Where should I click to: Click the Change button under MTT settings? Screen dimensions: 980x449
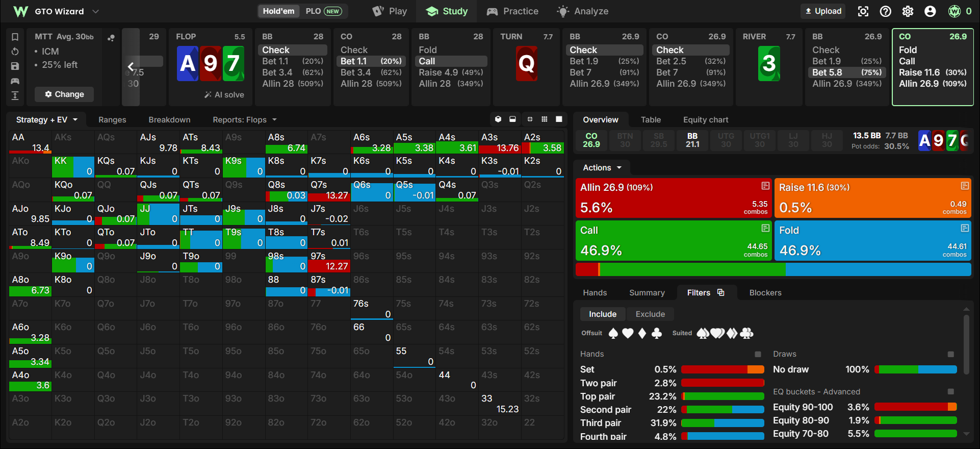(64, 94)
